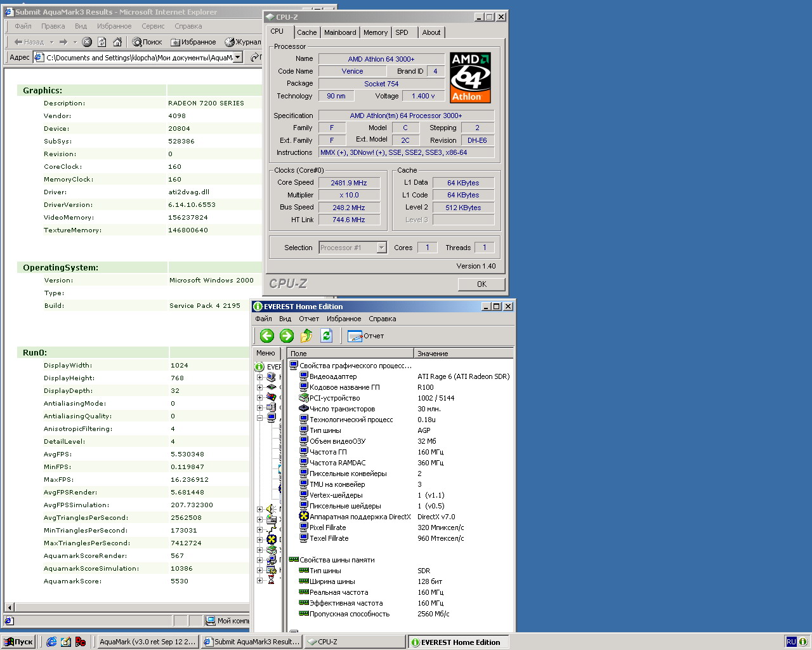812x650 pixels.
Task: Click the green Forward arrow in EVEREST toolbar
Action: (287, 336)
